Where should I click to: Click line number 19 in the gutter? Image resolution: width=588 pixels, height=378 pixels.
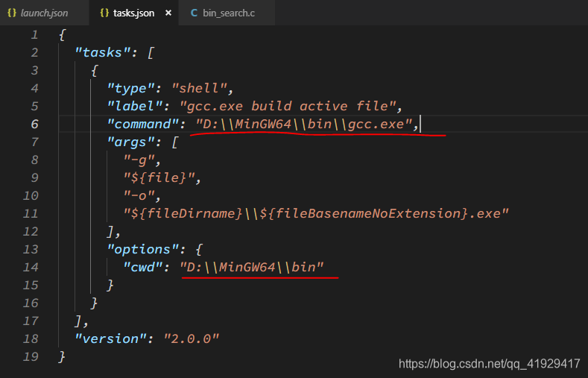pos(31,356)
